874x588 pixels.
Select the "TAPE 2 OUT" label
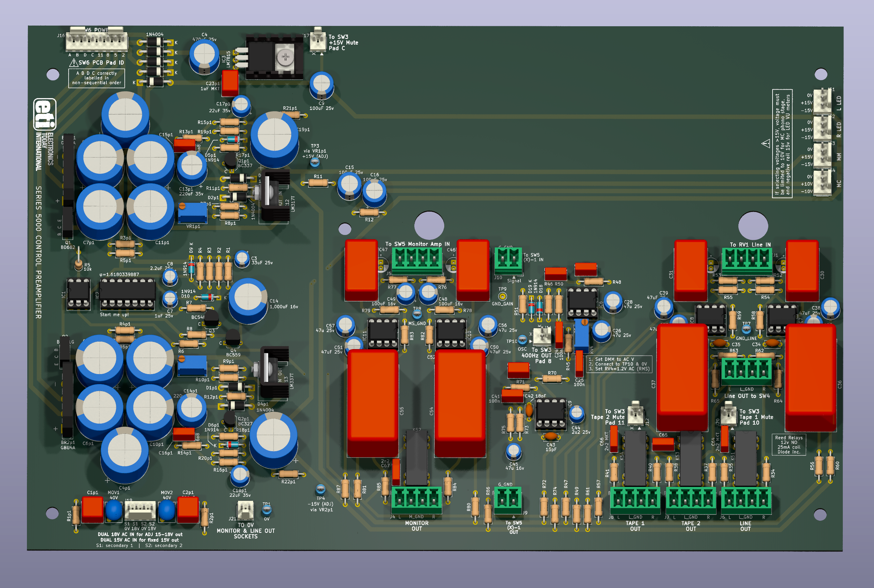click(x=690, y=526)
